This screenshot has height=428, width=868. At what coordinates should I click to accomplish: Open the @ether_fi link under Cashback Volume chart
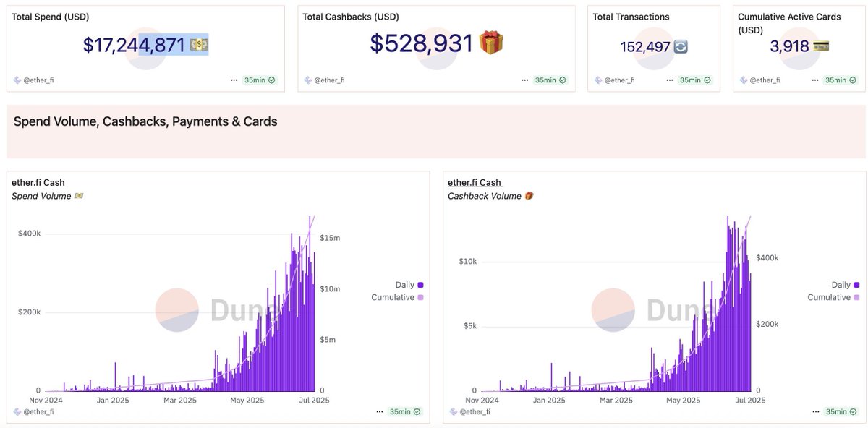[475, 411]
